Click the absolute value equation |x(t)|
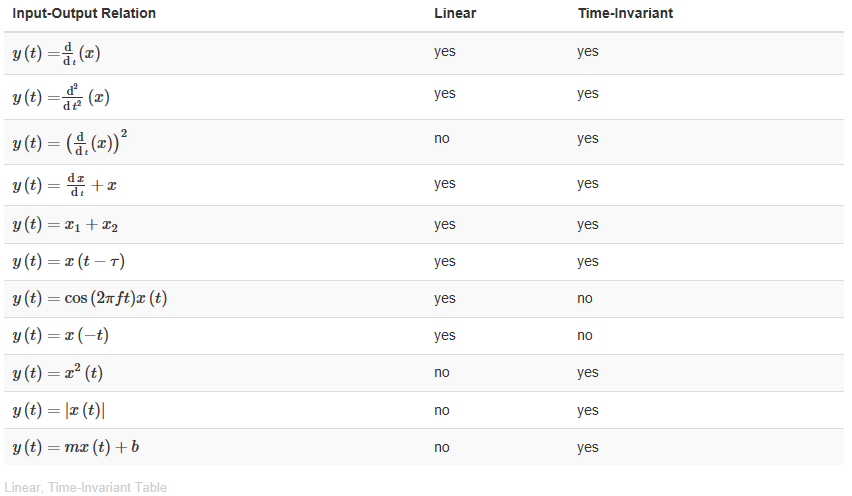Viewport: 852px width, 496px height. click(x=59, y=410)
